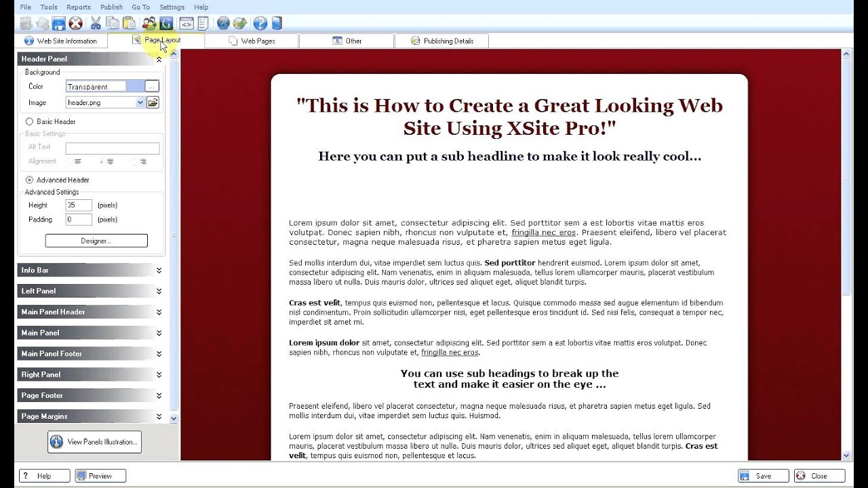Click the greyed-out new project icon
The width and height of the screenshot is (868, 488).
coord(26,23)
